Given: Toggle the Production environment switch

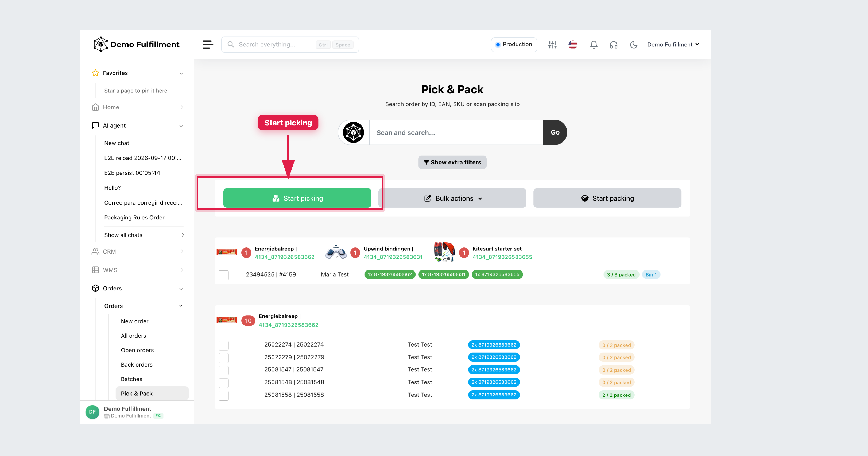Looking at the screenshot, I should click(514, 44).
